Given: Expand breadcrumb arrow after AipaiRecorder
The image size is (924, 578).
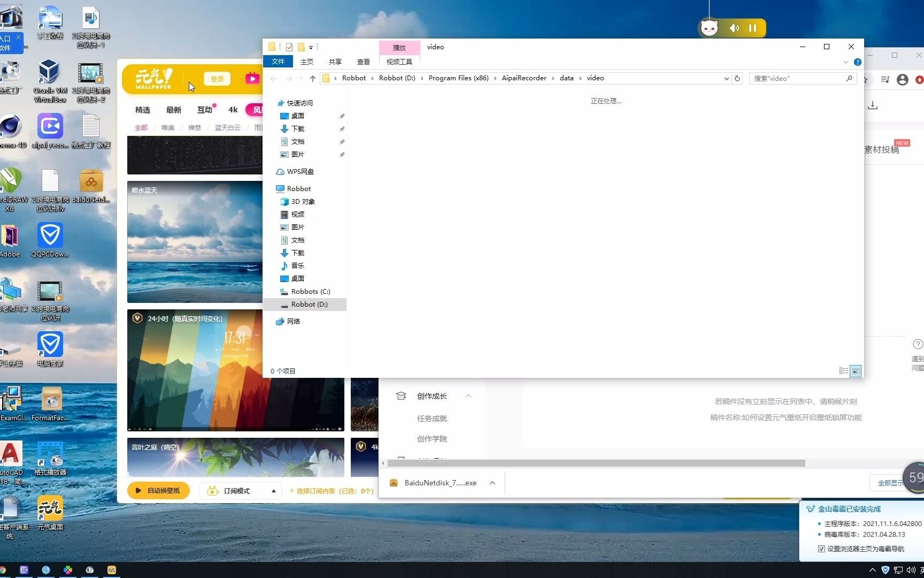Looking at the screenshot, I should tap(553, 78).
